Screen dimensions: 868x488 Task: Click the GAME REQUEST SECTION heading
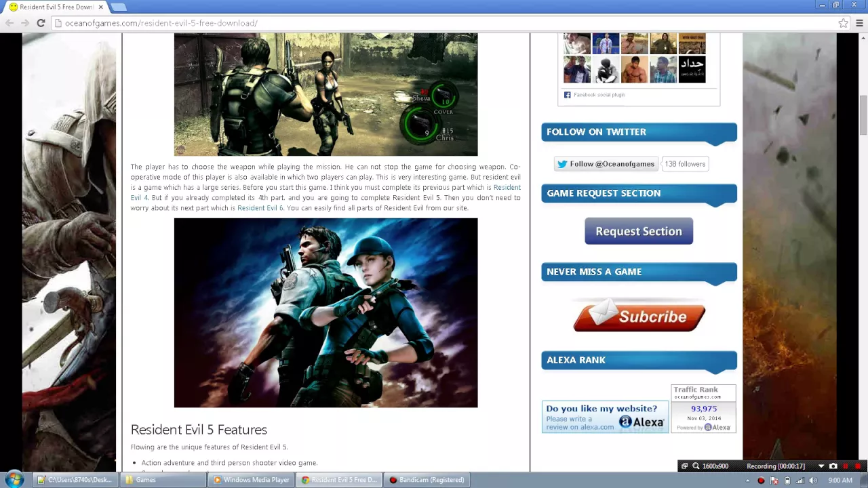(x=604, y=193)
